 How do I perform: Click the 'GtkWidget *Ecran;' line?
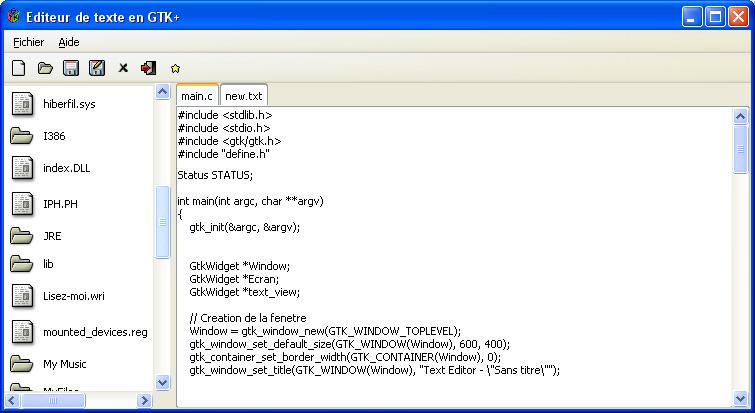pyautogui.click(x=234, y=279)
